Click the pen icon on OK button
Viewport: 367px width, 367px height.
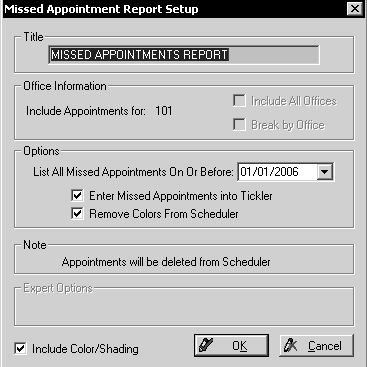click(x=206, y=345)
